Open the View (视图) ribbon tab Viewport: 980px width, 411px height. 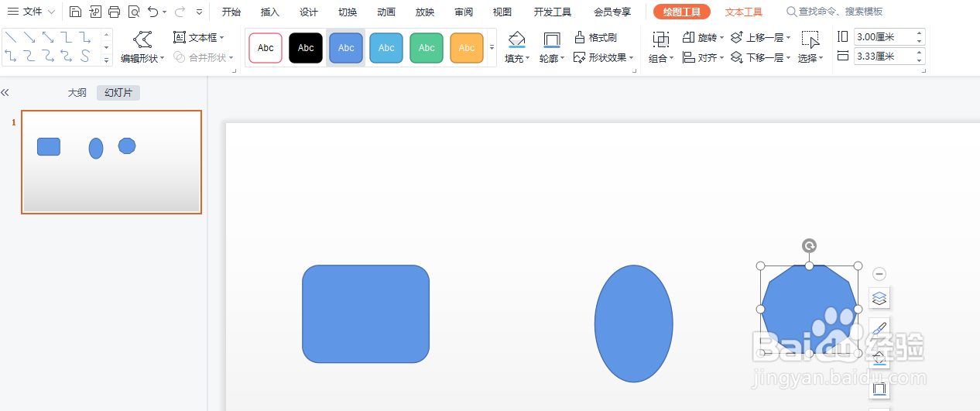coord(502,12)
